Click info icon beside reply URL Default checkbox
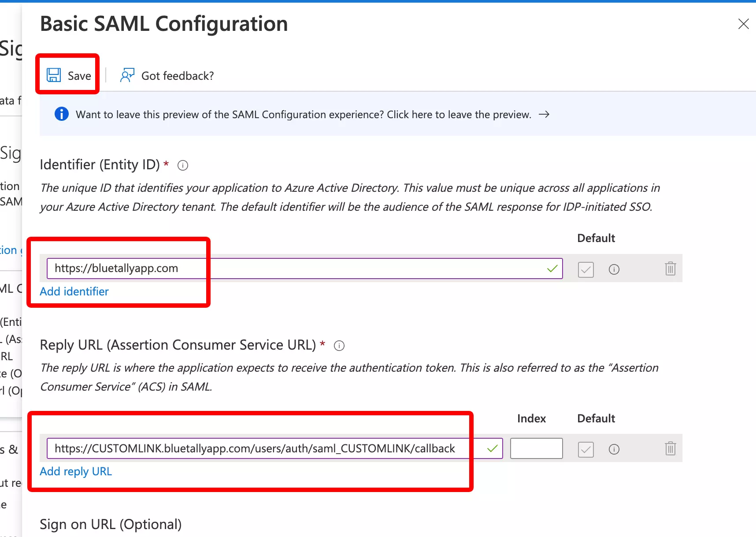This screenshot has width=756, height=537. [614, 449]
